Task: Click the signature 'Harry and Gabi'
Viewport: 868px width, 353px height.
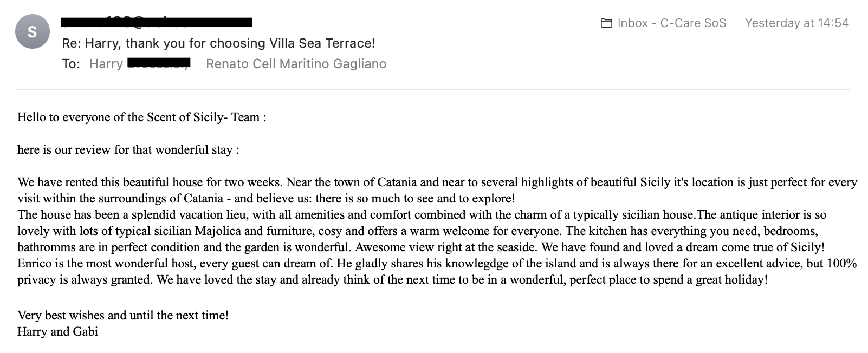Action: coord(57,332)
